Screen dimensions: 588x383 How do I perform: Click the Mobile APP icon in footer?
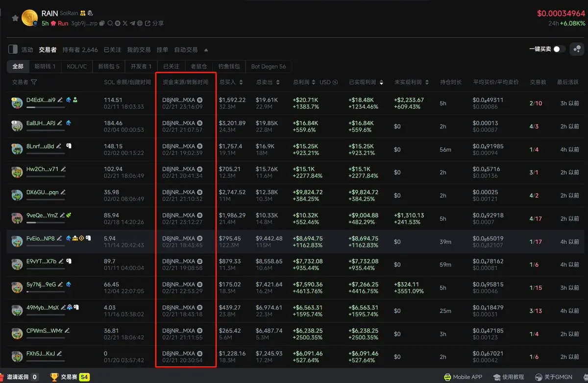447,377
